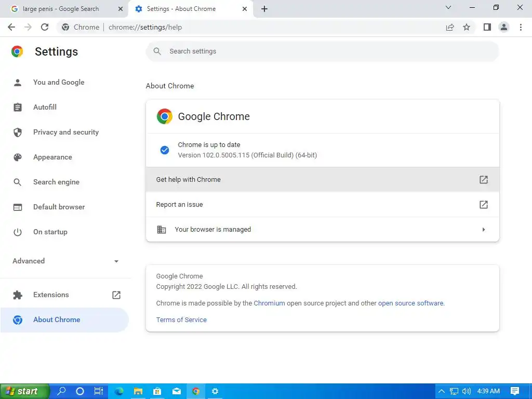Click the power icon beside On startup

pyautogui.click(x=18, y=232)
